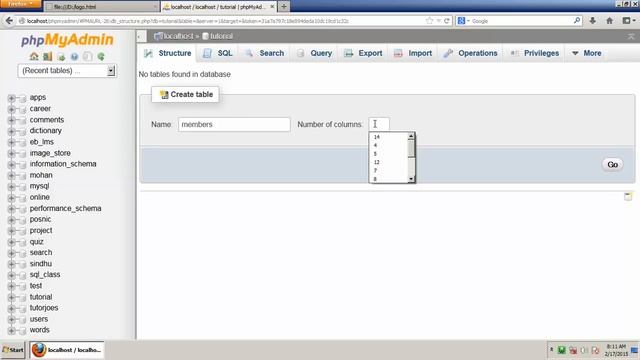This screenshot has height=360, width=640.
Task: Click the Firefox taskbar button
Action: pos(67,350)
